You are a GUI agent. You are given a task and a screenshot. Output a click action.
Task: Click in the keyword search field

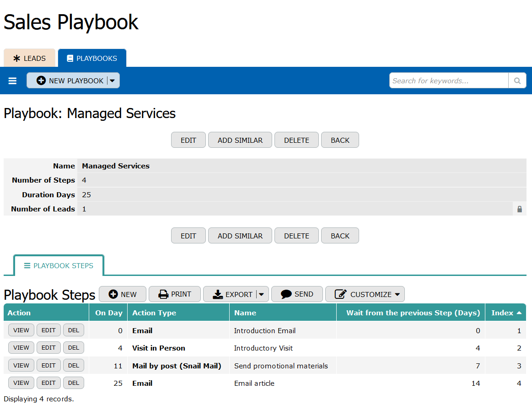click(449, 81)
